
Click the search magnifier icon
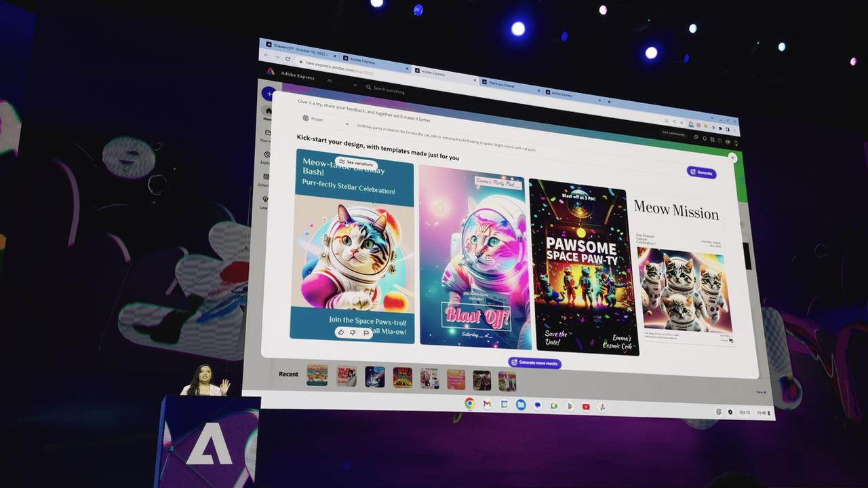coord(368,87)
